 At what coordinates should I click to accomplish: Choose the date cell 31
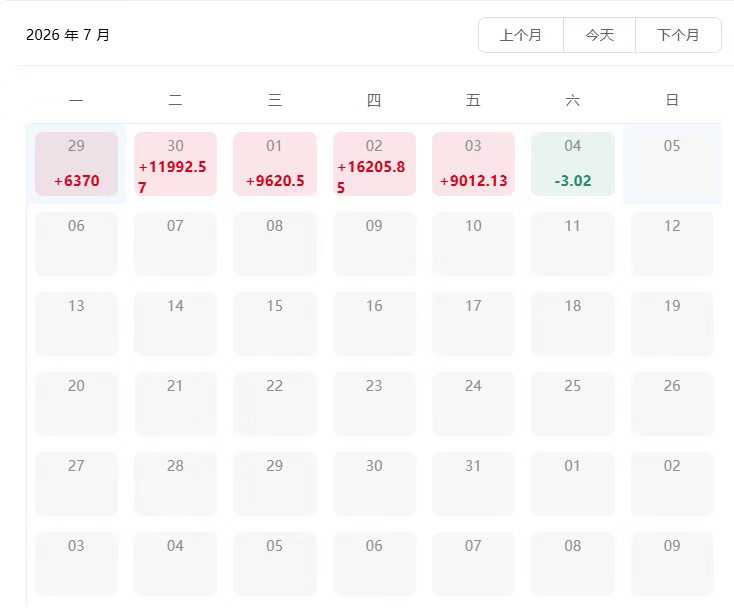473,484
